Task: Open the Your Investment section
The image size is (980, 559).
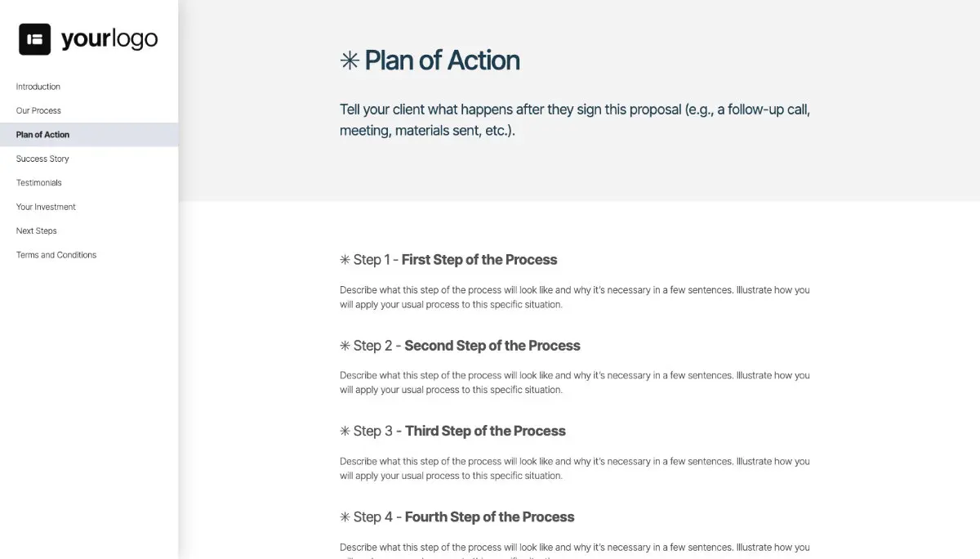Action: [45, 206]
